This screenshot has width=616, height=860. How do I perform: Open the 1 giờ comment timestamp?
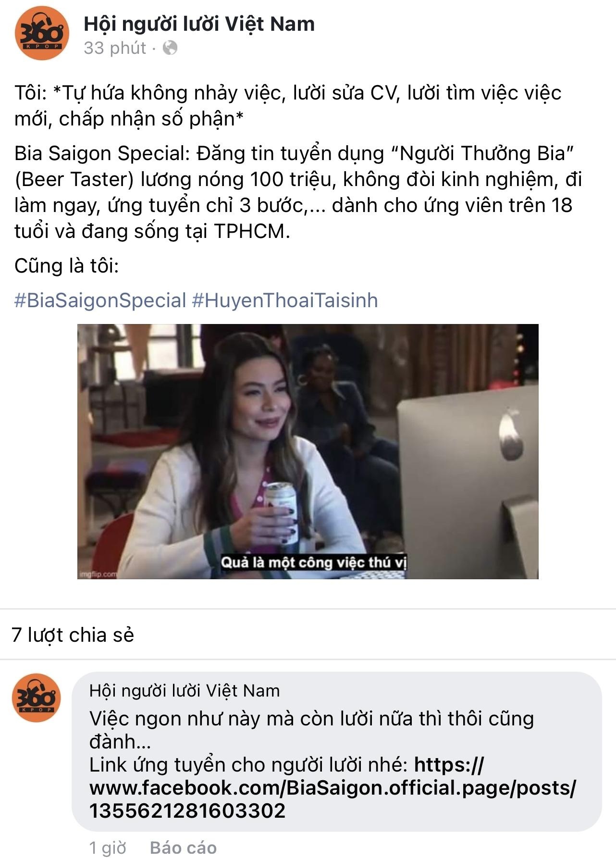(108, 848)
